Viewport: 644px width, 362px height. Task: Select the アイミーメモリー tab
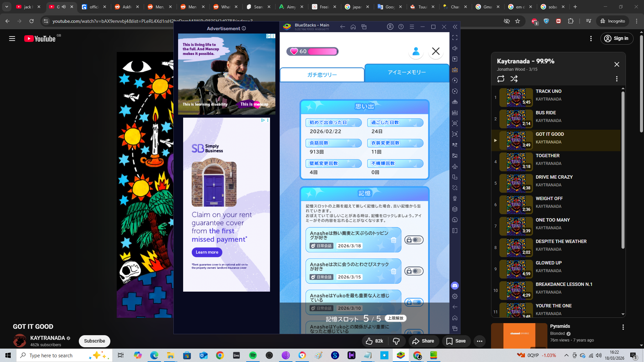click(x=407, y=72)
